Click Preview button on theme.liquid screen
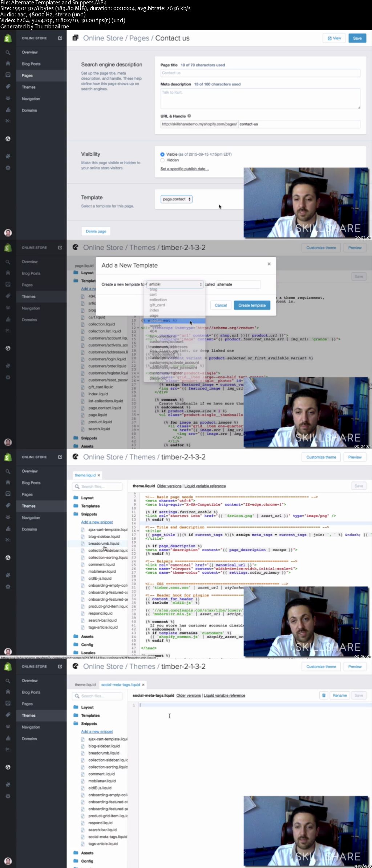The height and width of the screenshot is (868, 372). pyautogui.click(x=355, y=457)
